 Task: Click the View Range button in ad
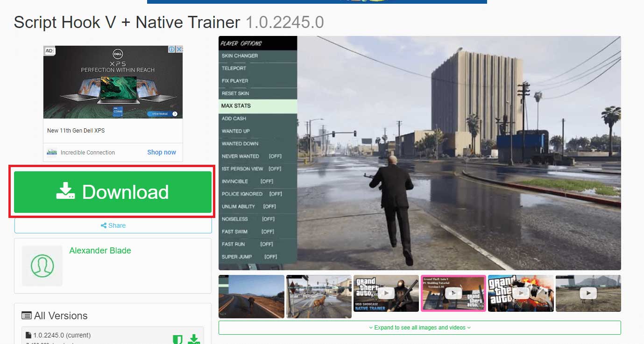163,114
